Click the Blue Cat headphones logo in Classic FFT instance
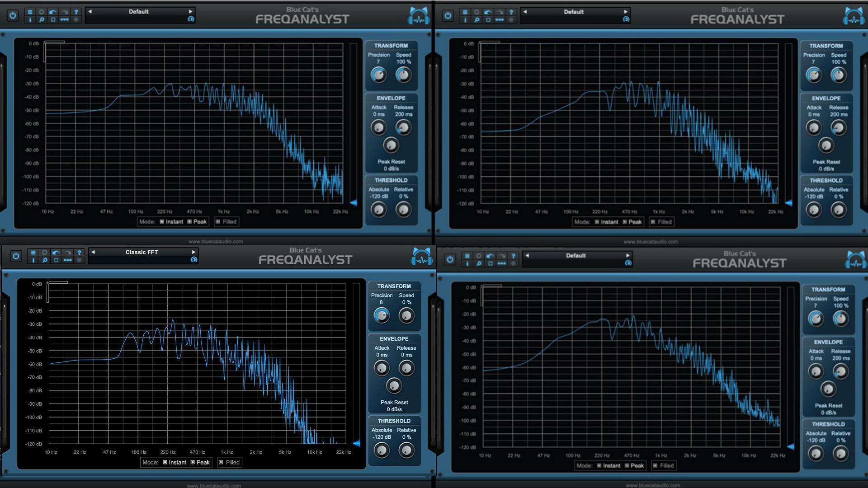 [421, 257]
